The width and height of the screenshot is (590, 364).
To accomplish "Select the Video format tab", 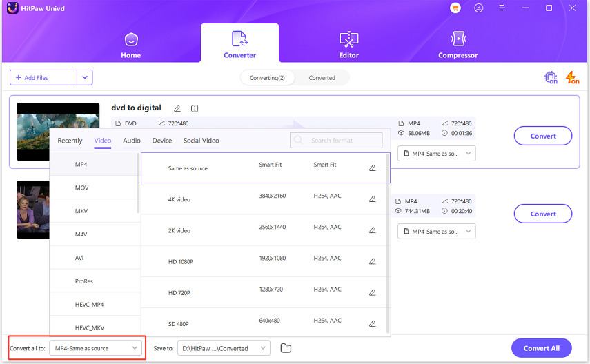I will pyautogui.click(x=102, y=141).
